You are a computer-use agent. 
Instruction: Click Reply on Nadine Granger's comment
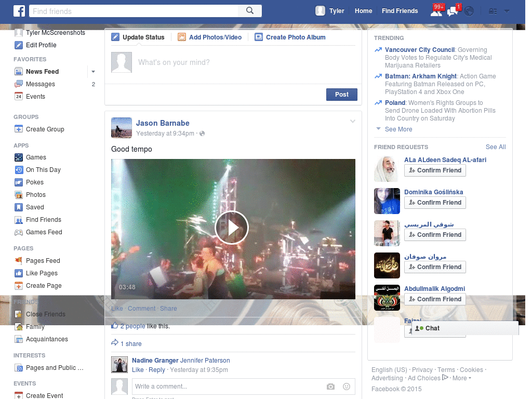pyautogui.click(x=157, y=370)
